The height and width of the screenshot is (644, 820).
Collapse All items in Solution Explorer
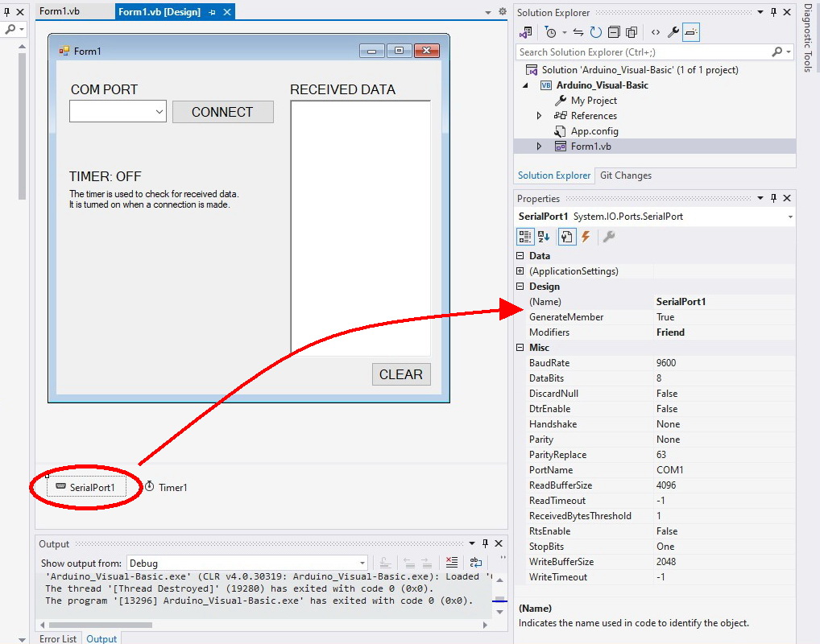pyautogui.click(x=614, y=32)
